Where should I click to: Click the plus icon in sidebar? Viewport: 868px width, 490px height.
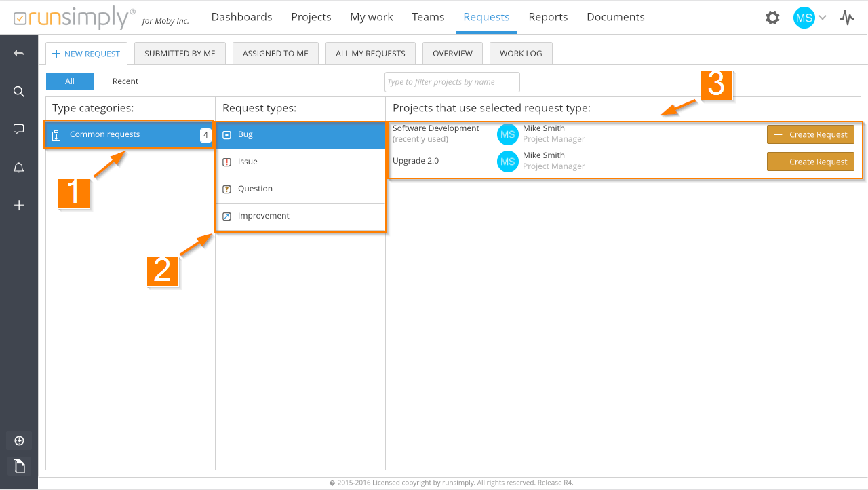pos(19,206)
